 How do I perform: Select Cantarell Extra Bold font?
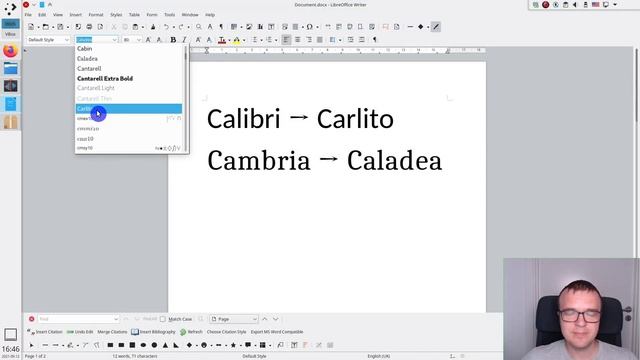pyautogui.click(x=129, y=78)
